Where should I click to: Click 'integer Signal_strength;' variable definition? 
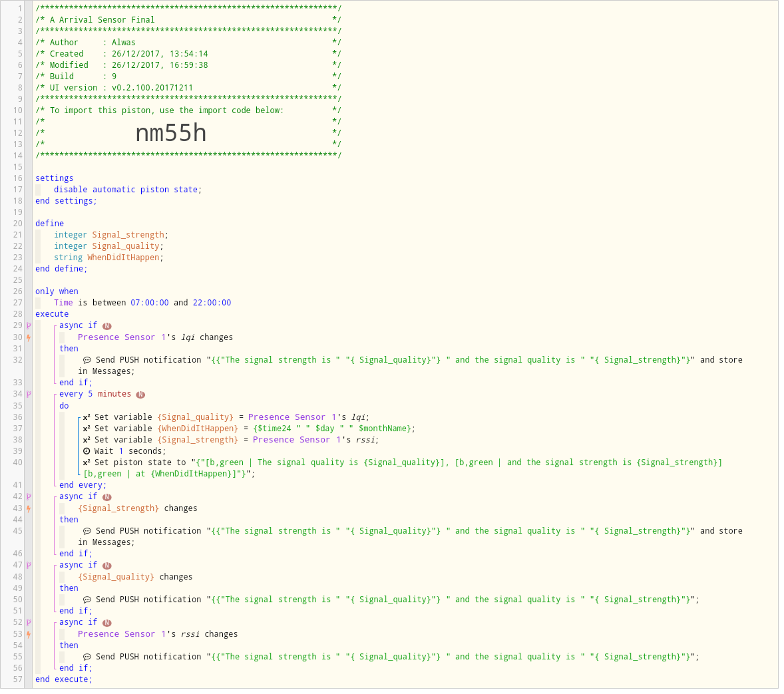tap(112, 236)
